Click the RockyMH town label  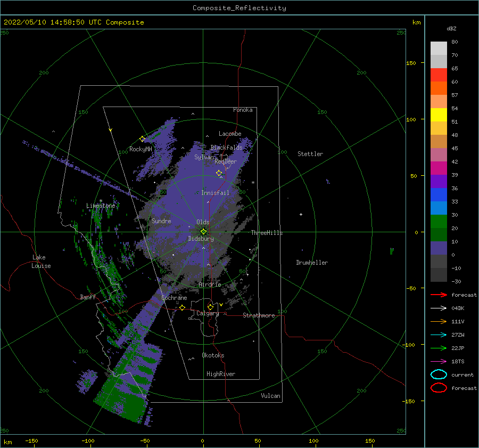coord(141,149)
